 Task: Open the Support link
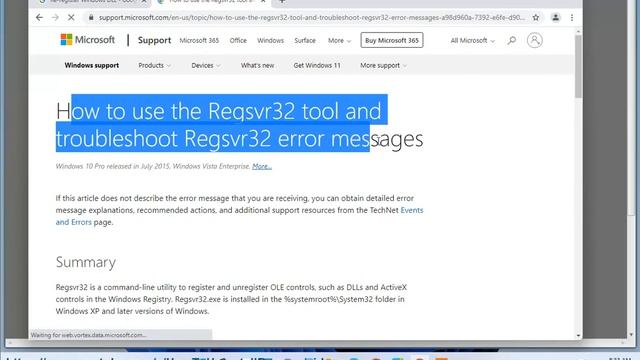pyautogui.click(x=154, y=40)
